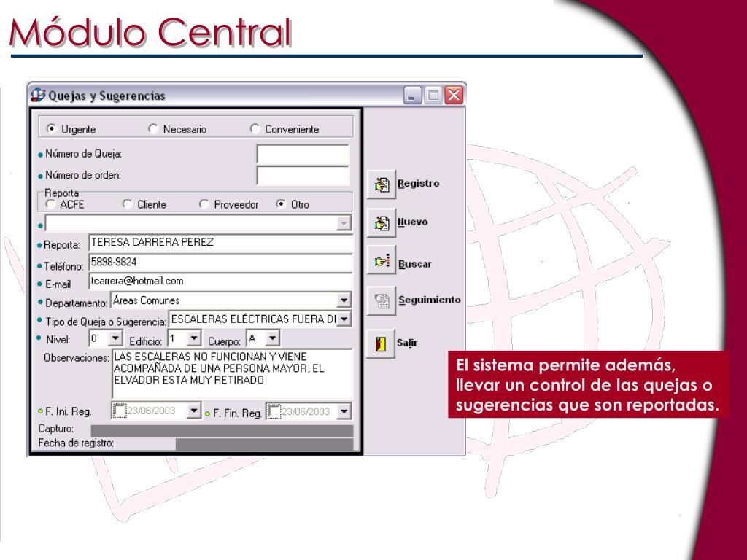Click the Fecha de registro gray field

pyautogui.click(x=264, y=444)
